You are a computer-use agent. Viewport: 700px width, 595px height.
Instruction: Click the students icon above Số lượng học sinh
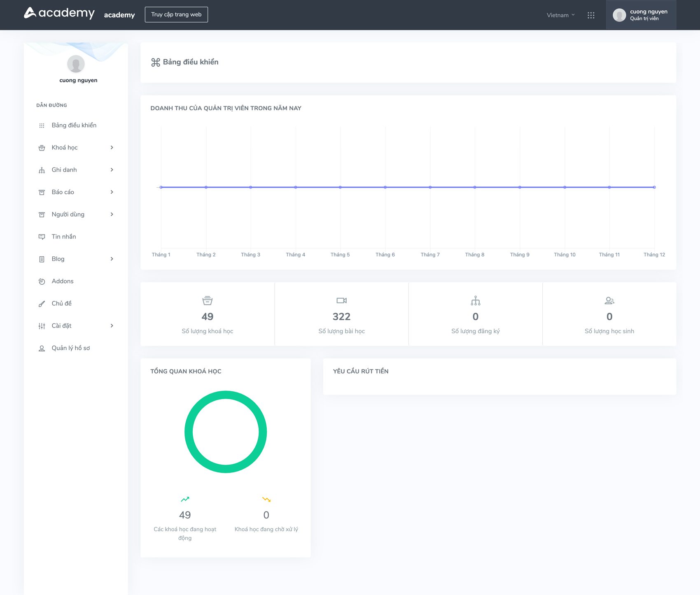[x=609, y=301]
